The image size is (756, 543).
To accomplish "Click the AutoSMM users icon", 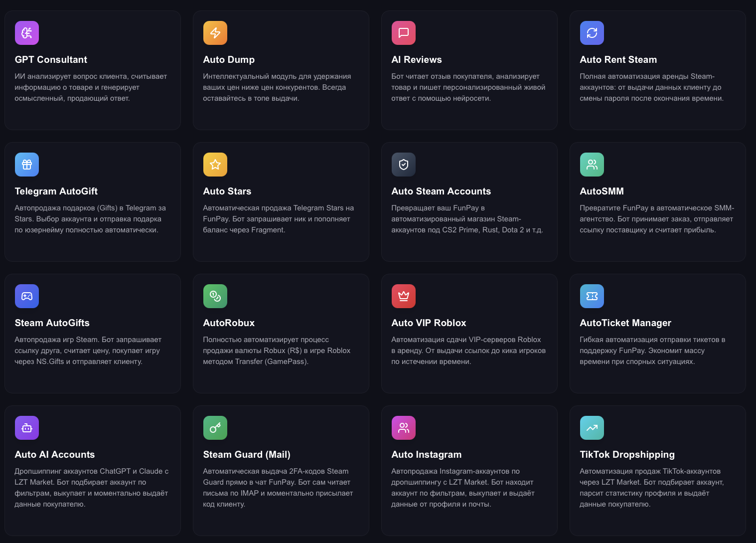I will point(592,165).
